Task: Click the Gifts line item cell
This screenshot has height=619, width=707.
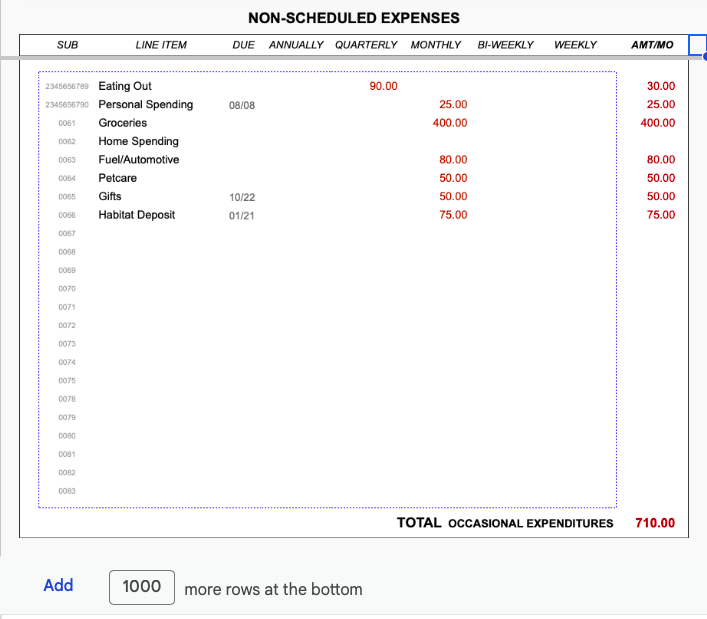Action: (x=110, y=197)
